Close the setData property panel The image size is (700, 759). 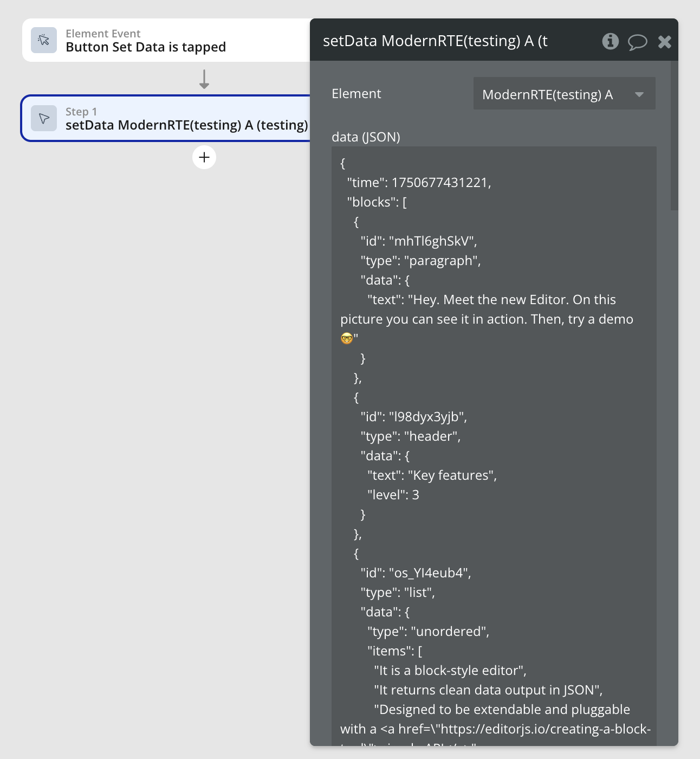(665, 42)
